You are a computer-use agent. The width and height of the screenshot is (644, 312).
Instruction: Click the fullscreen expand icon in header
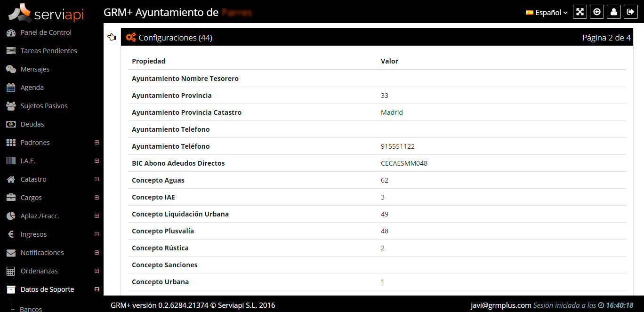coord(580,12)
